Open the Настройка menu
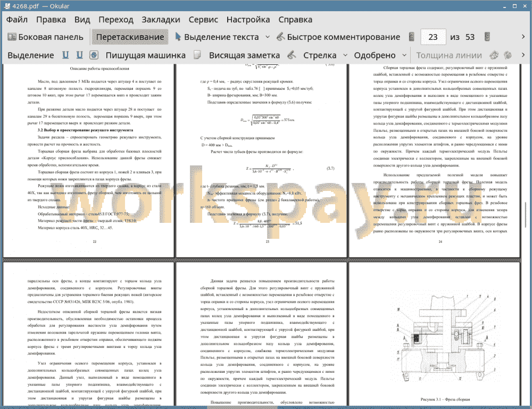Viewport: 532px width, 409px height. 248,20
